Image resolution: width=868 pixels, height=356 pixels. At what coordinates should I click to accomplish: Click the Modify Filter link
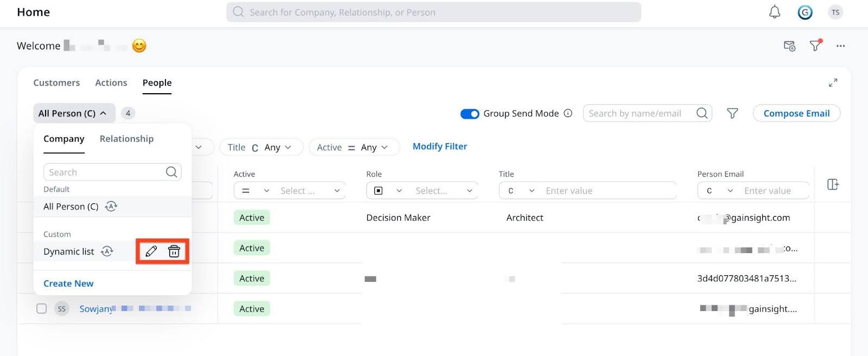[x=439, y=146]
